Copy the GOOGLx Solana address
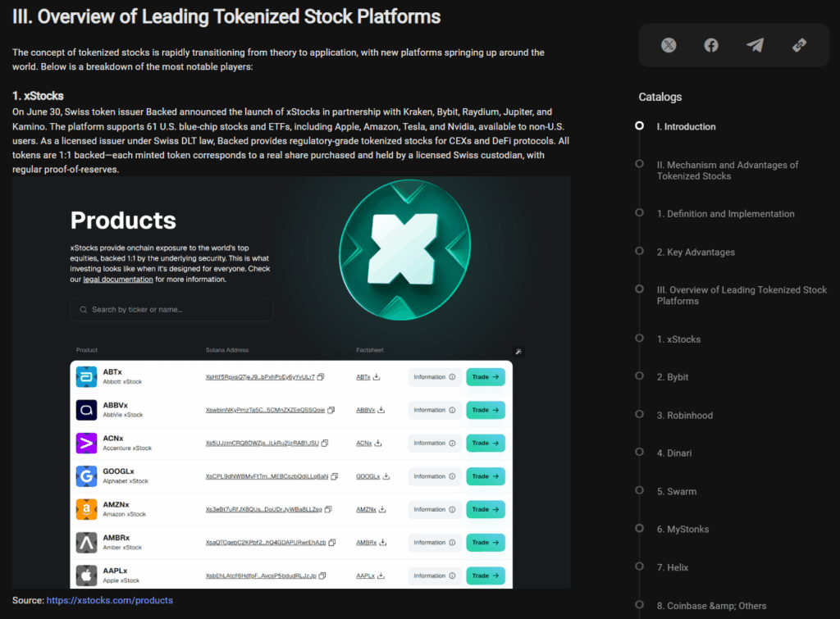Screen dimensions: 840x619 click(x=335, y=476)
